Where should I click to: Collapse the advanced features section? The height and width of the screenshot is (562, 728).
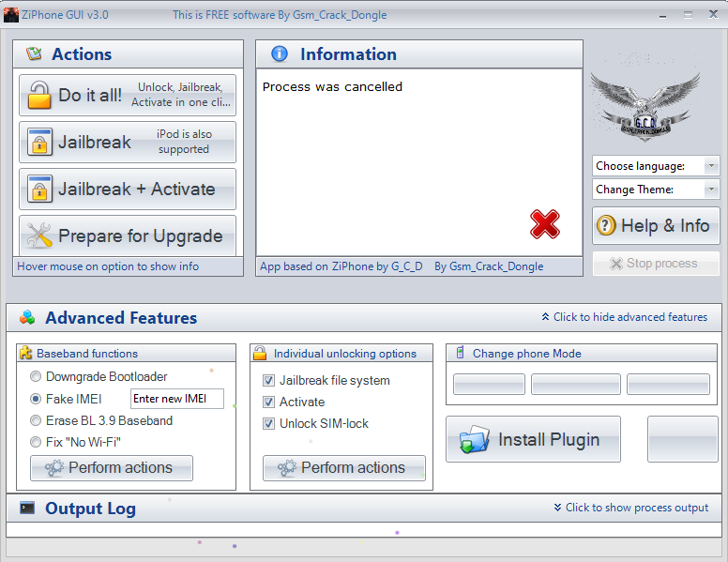point(625,317)
